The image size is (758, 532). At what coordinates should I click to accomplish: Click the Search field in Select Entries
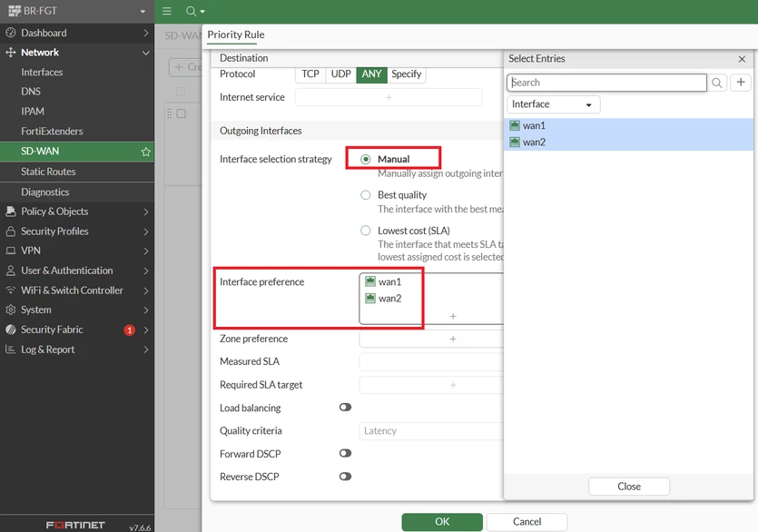pyautogui.click(x=606, y=83)
